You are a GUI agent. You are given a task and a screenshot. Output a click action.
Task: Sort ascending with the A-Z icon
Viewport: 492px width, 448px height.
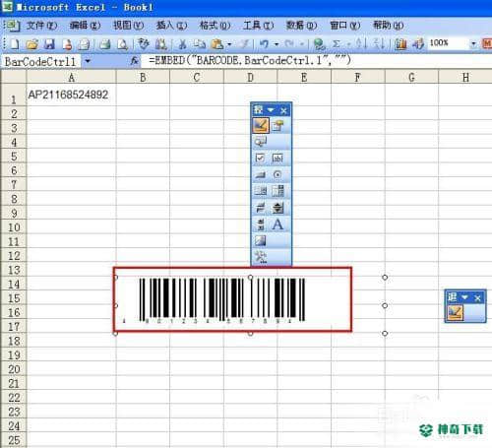click(x=360, y=43)
